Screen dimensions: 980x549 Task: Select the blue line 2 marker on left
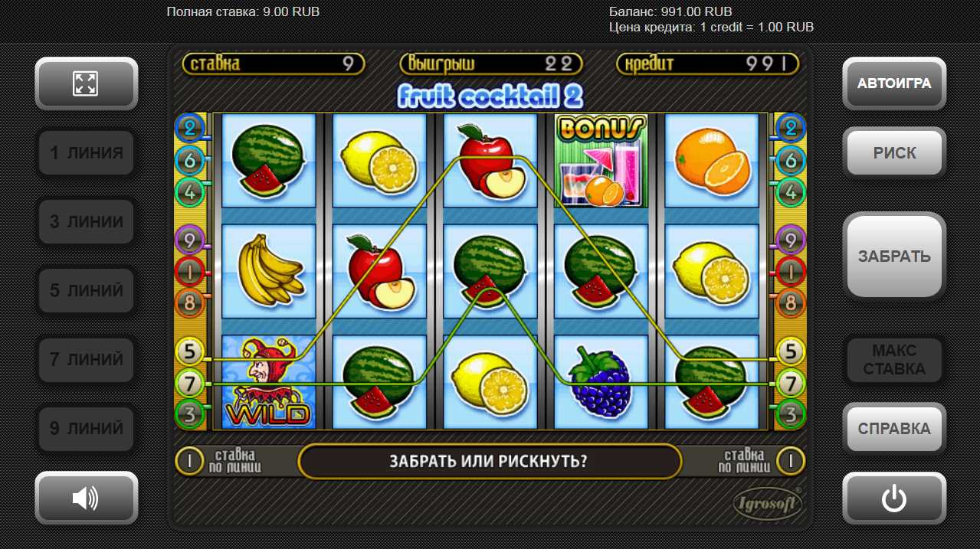(190, 127)
